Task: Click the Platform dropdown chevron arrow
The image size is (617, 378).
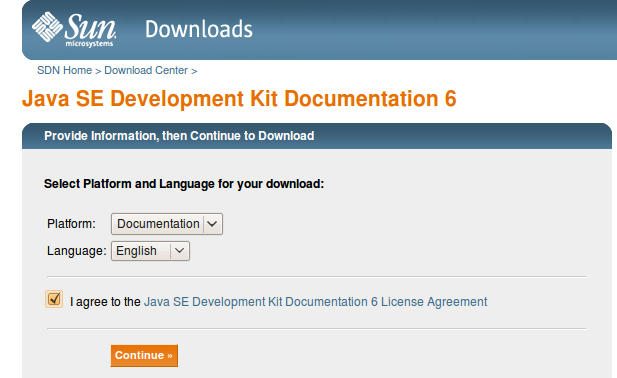Action: point(212,224)
